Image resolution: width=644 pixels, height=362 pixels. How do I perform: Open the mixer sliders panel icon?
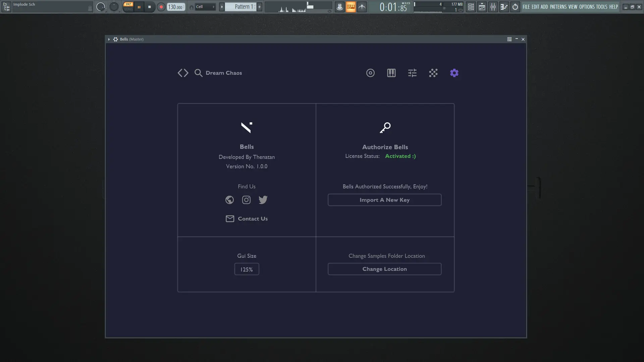tap(412, 73)
